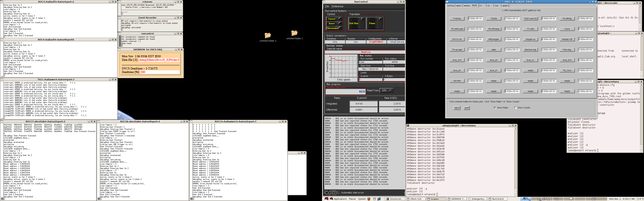Switch to the LeCroy tab
This screenshot has width=644, height=201.
(450, 6)
